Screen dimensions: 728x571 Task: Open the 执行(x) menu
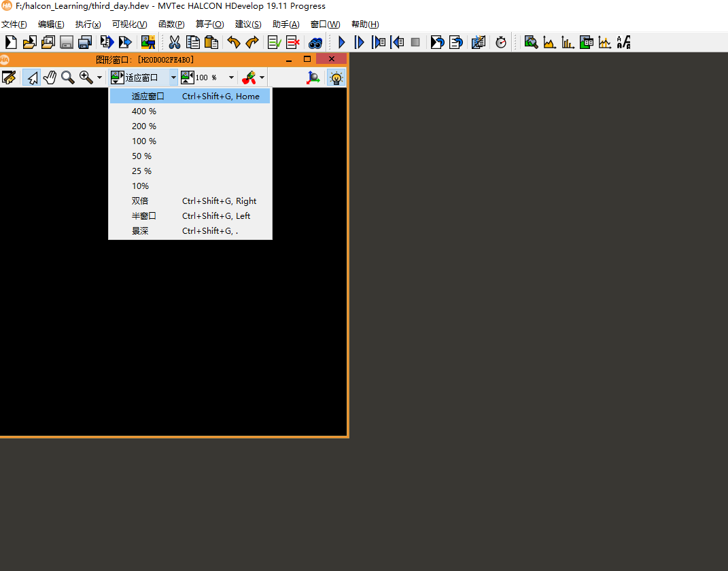click(88, 24)
